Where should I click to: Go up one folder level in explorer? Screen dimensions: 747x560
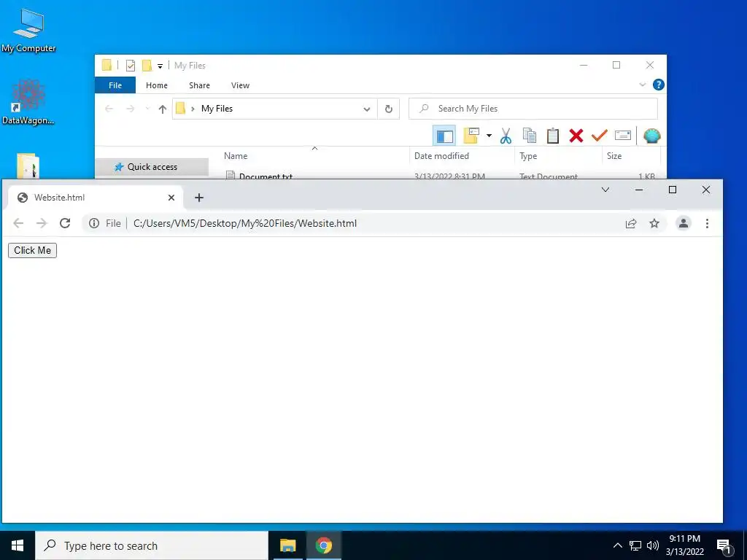coord(163,109)
